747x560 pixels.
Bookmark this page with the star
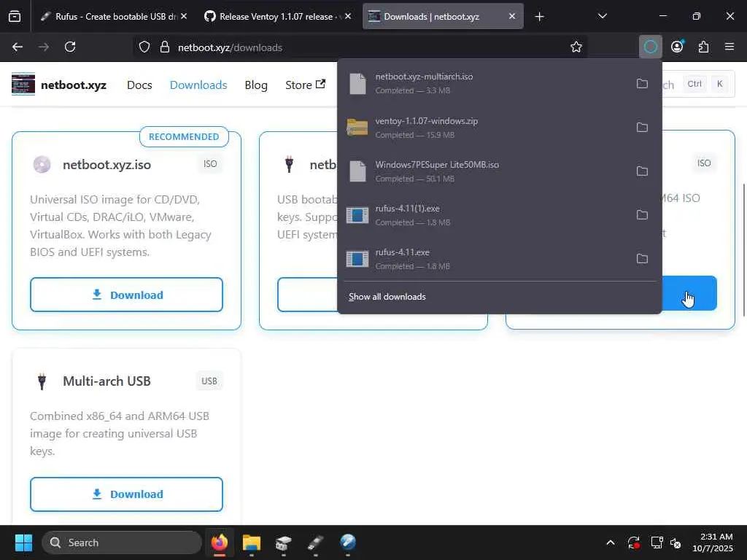pyautogui.click(x=576, y=47)
